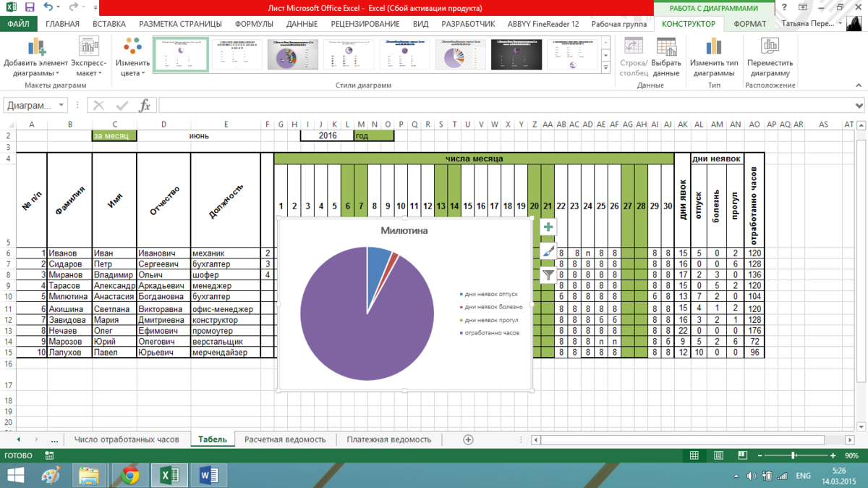
Task: Select the dark black chart style thumbnail
Action: pyautogui.click(x=516, y=54)
